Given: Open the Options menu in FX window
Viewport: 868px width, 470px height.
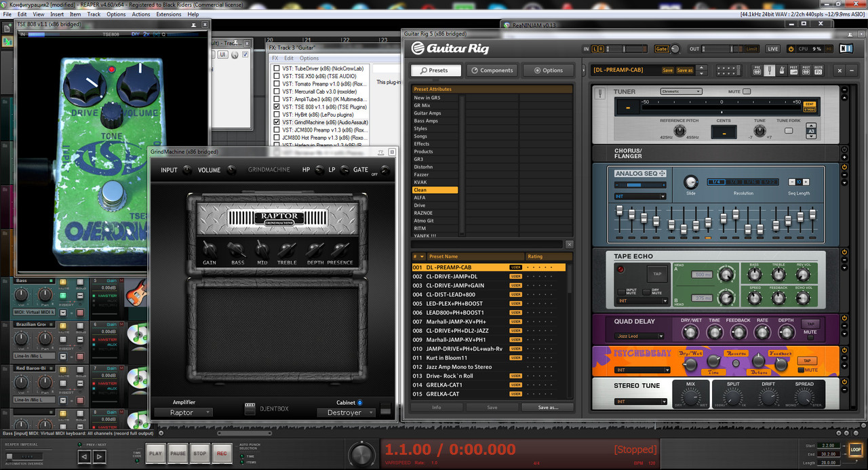Looking at the screenshot, I should pyautogui.click(x=309, y=58).
